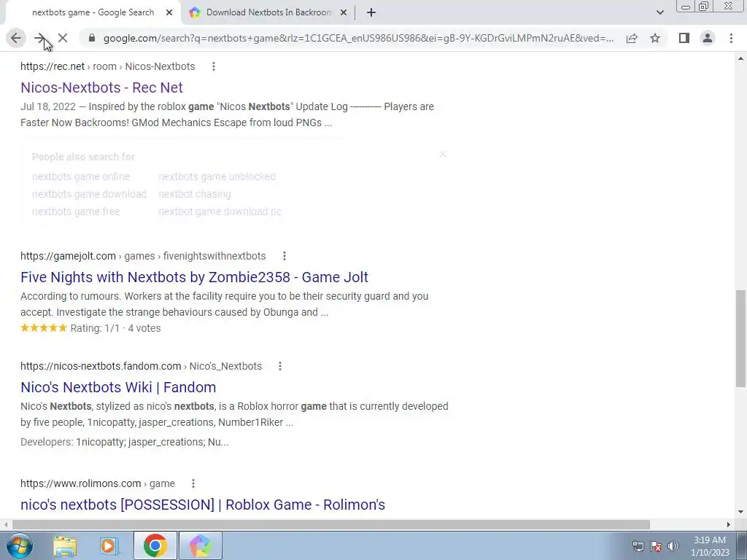747x560 pixels.
Task: Search for nextbots game free
Action: (x=76, y=212)
